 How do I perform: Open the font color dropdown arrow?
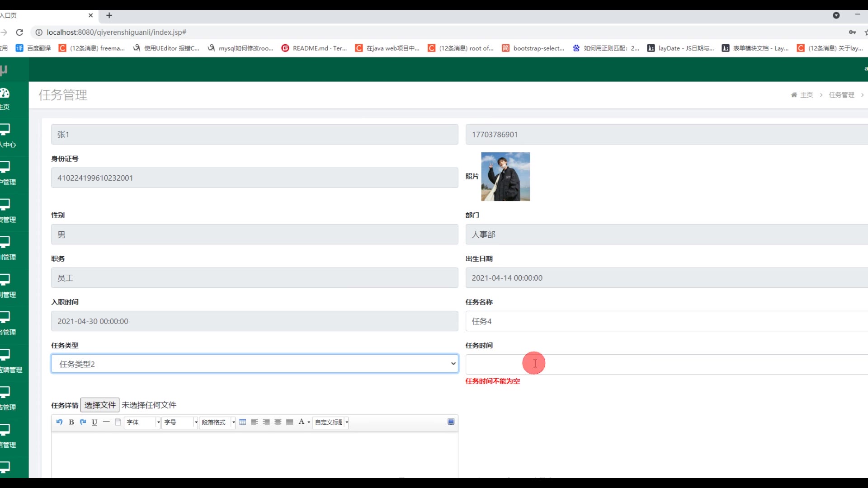(x=309, y=422)
